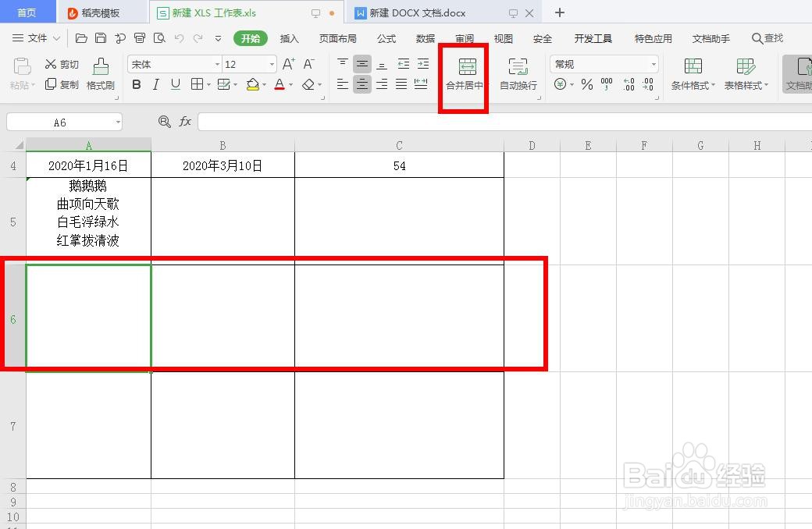Toggle horizontal center alignment
The image size is (812, 529).
point(362,83)
